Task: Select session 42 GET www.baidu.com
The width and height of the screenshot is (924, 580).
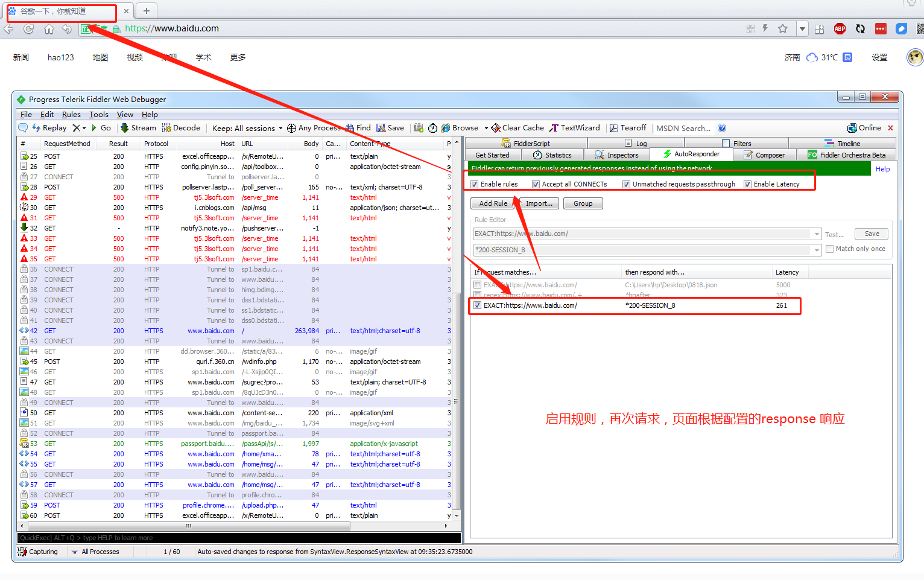Action: [235, 331]
